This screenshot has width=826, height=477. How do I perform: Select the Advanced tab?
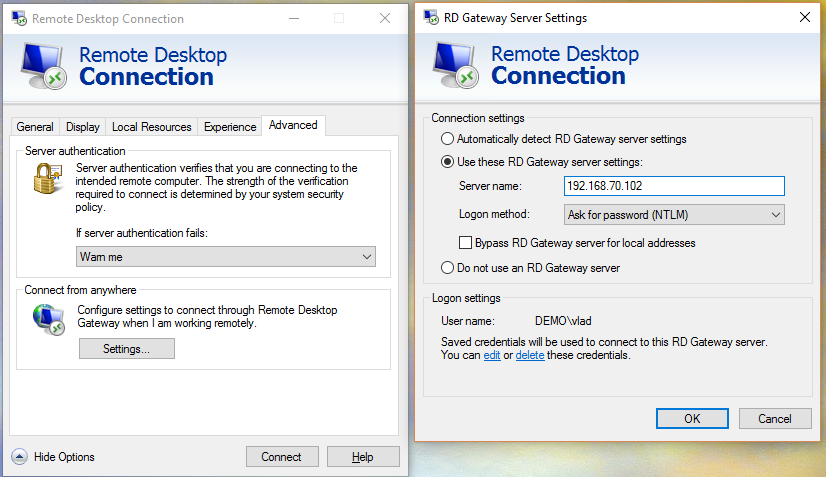(293, 125)
